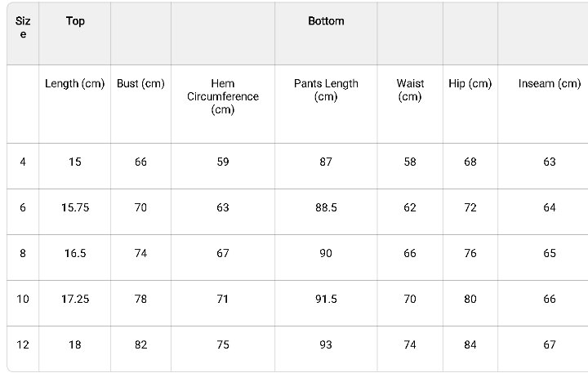The image size is (588, 373).
Task: Click the Top column group header
Action: (x=75, y=21)
